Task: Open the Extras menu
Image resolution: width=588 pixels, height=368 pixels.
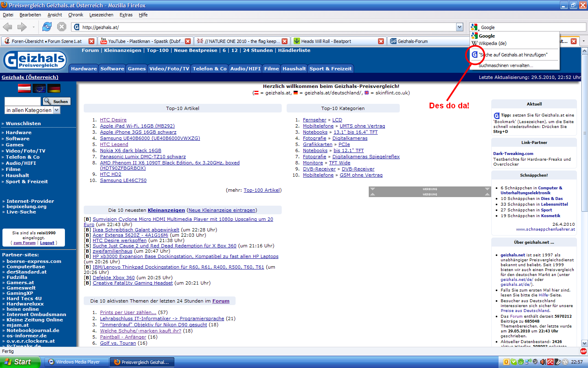Action: (x=126, y=15)
